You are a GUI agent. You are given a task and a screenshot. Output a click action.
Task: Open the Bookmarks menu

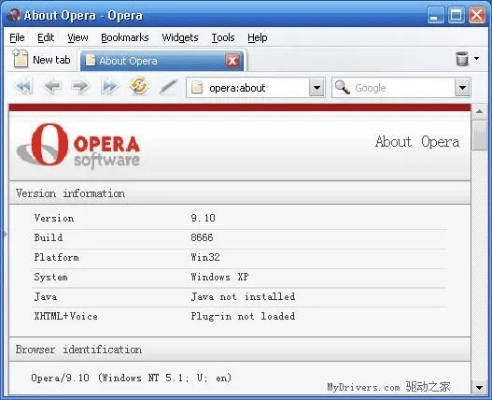coord(125,38)
